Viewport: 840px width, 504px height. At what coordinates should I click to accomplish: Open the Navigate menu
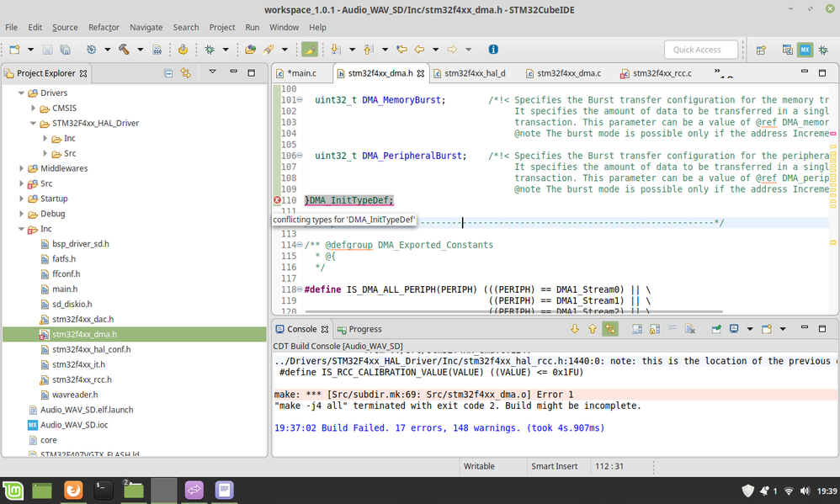click(146, 27)
